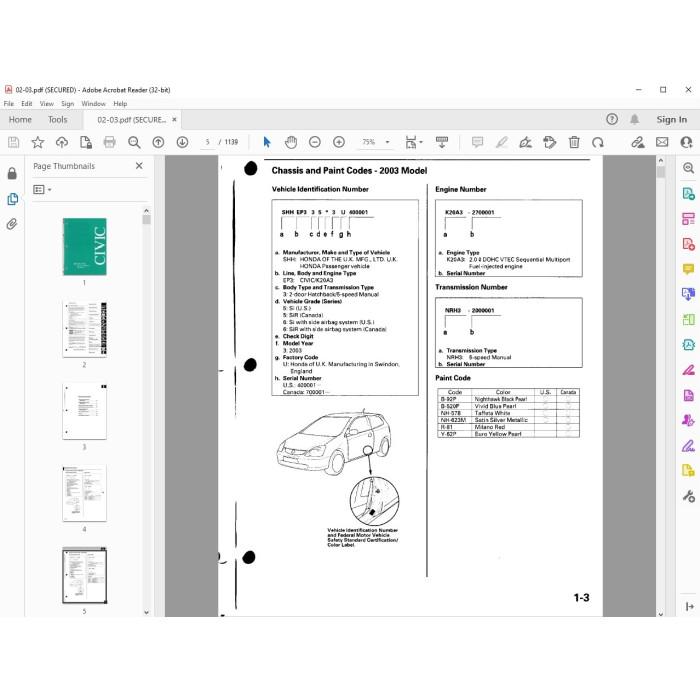Go to next page arrow
The height and width of the screenshot is (700, 700).
tap(182, 142)
